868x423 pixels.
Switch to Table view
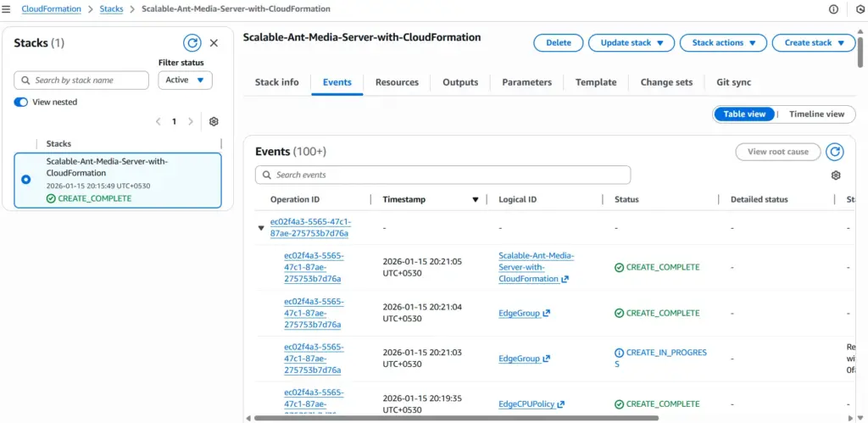point(744,114)
